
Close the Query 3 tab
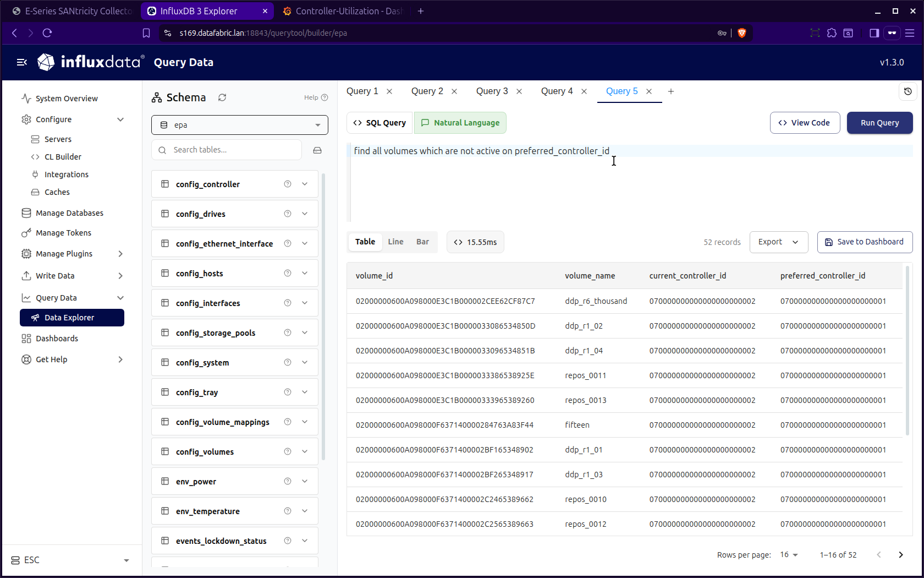(x=519, y=91)
